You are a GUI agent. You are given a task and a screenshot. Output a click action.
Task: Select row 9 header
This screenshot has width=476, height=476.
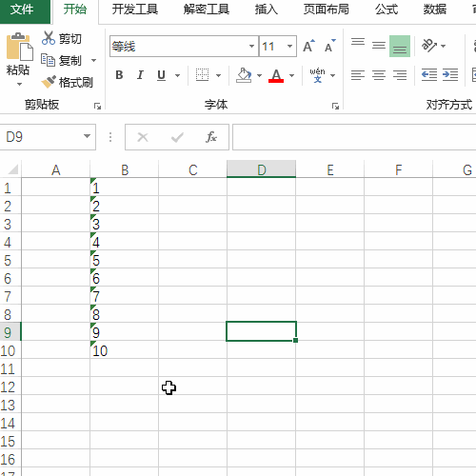point(10,332)
